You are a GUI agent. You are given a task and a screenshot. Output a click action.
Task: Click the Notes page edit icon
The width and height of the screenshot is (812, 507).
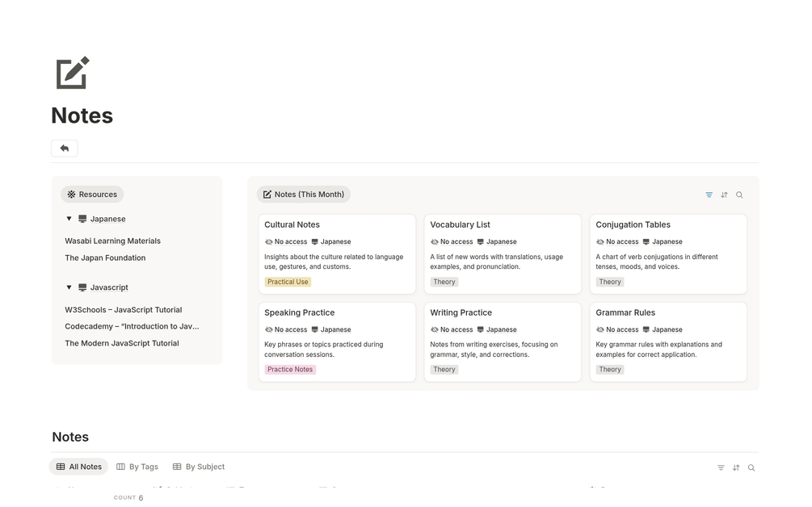tap(73, 73)
